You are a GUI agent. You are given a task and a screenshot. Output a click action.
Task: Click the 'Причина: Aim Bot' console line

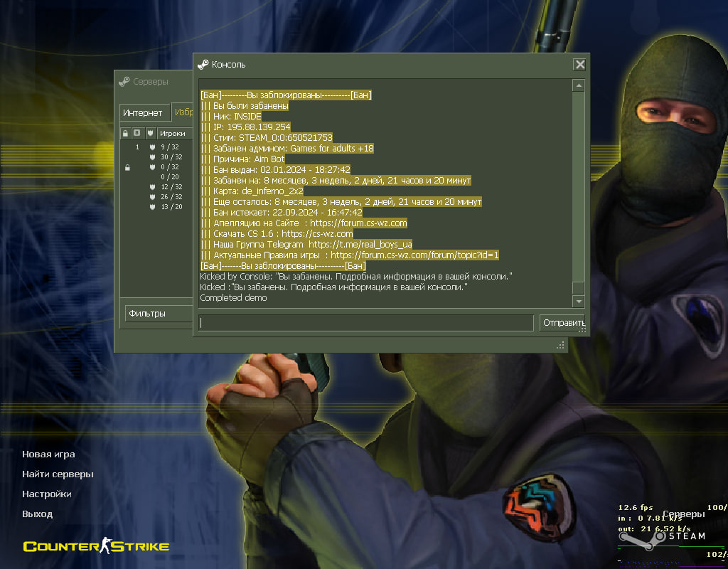243,159
